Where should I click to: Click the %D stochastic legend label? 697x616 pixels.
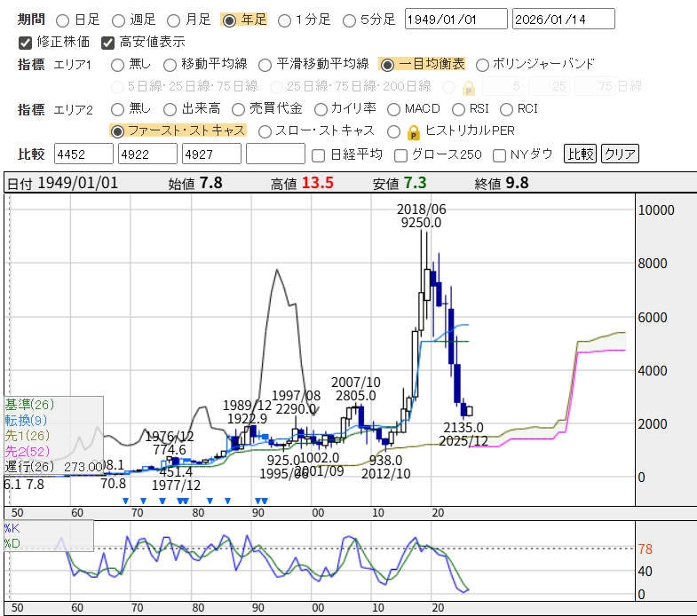12,543
